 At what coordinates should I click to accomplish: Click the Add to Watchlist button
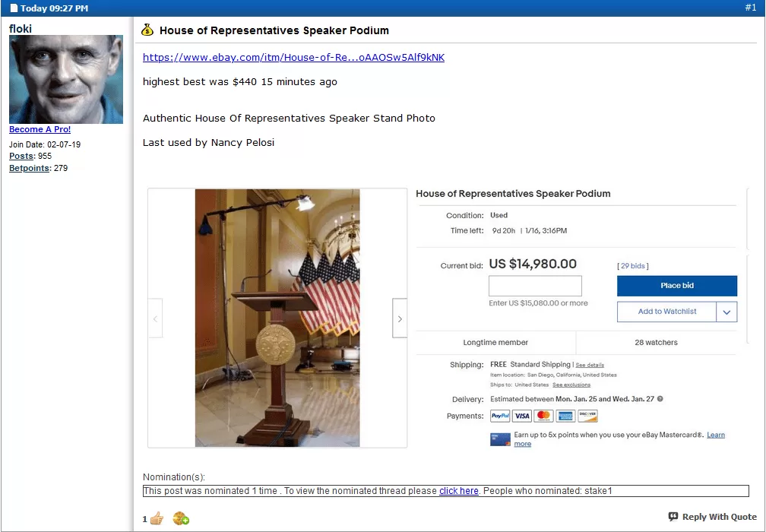pyautogui.click(x=667, y=312)
